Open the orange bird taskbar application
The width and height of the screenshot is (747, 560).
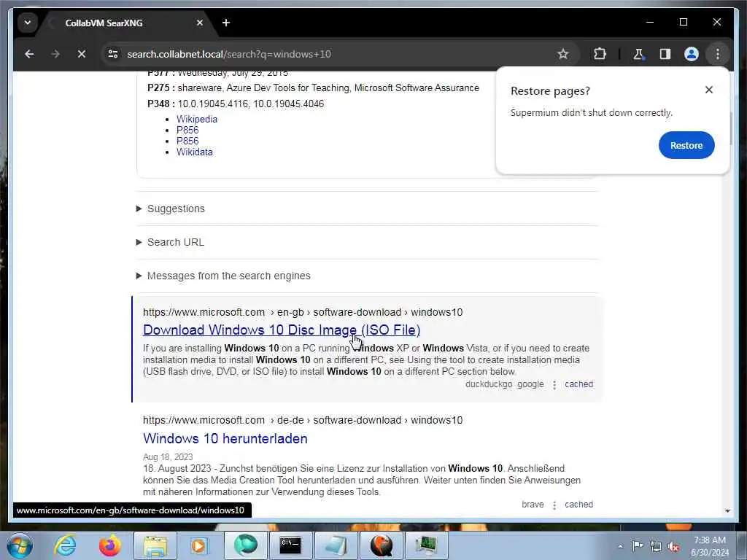click(381, 545)
